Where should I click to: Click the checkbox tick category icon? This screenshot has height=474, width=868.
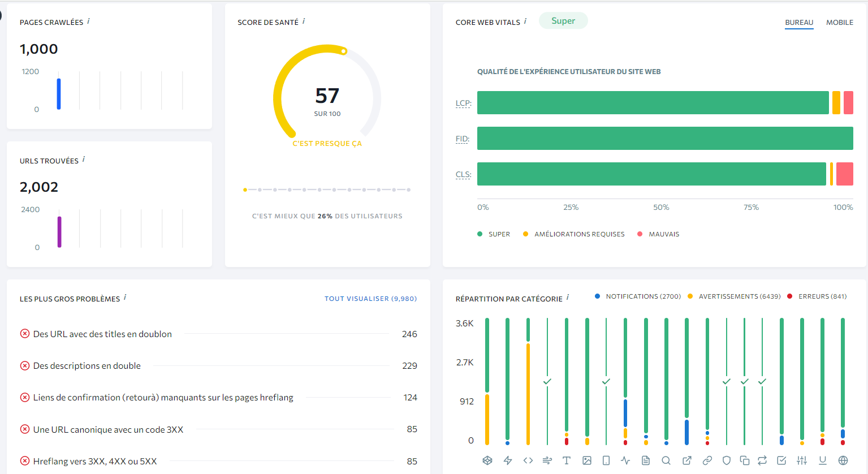[781, 460]
